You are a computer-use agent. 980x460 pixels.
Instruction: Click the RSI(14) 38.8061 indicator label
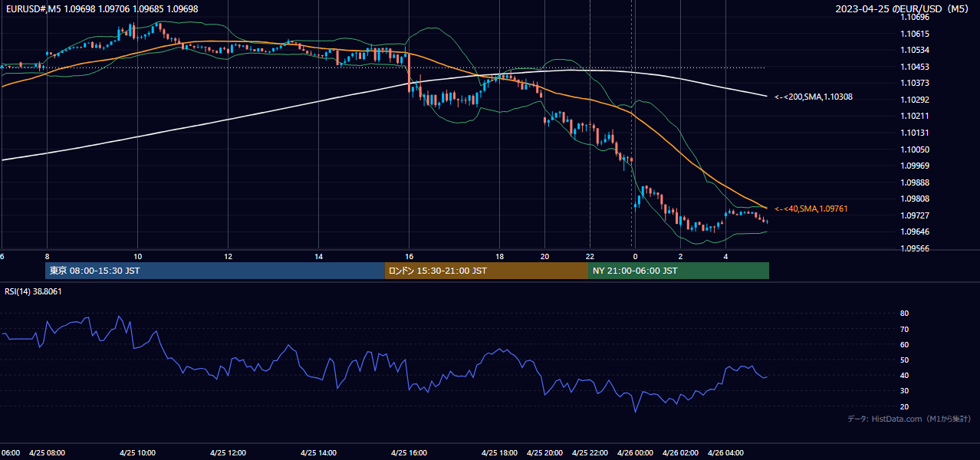pyautogui.click(x=33, y=291)
